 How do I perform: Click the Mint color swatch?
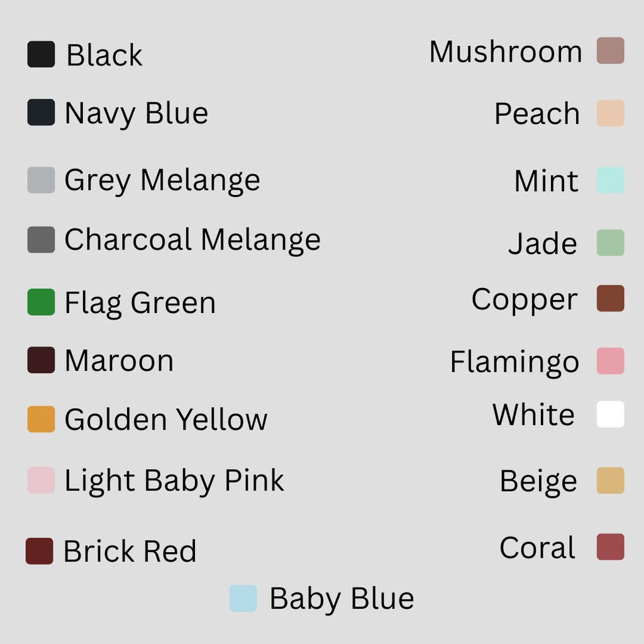point(610,180)
